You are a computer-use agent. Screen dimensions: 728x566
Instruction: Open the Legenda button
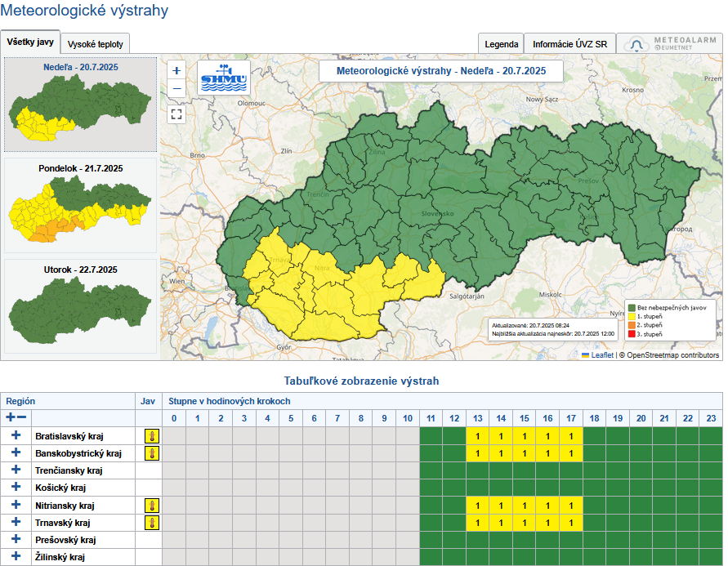(501, 44)
